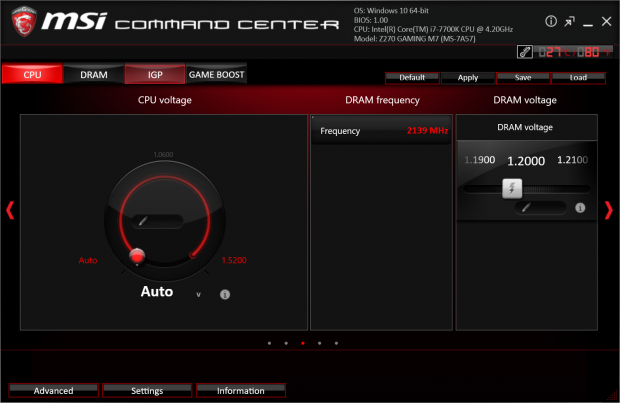This screenshot has height=403, width=620.
Task: Click the Apply button
Action: click(x=468, y=78)
